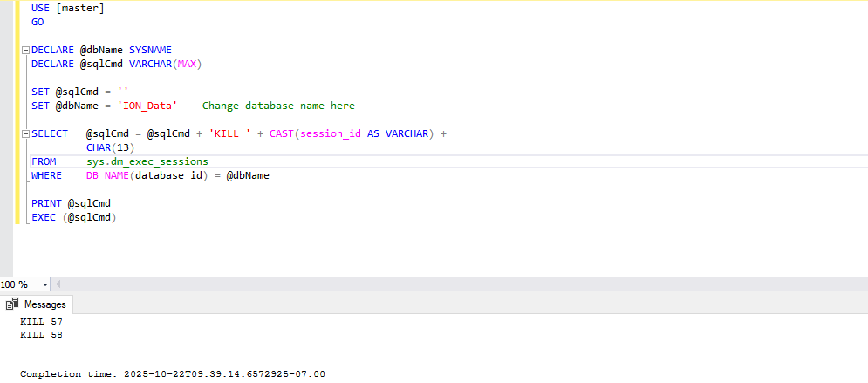The image size is (868, 383).
Task: Click the KILL 58 output message
Action: pyautogui.click(x=42, y=335)
